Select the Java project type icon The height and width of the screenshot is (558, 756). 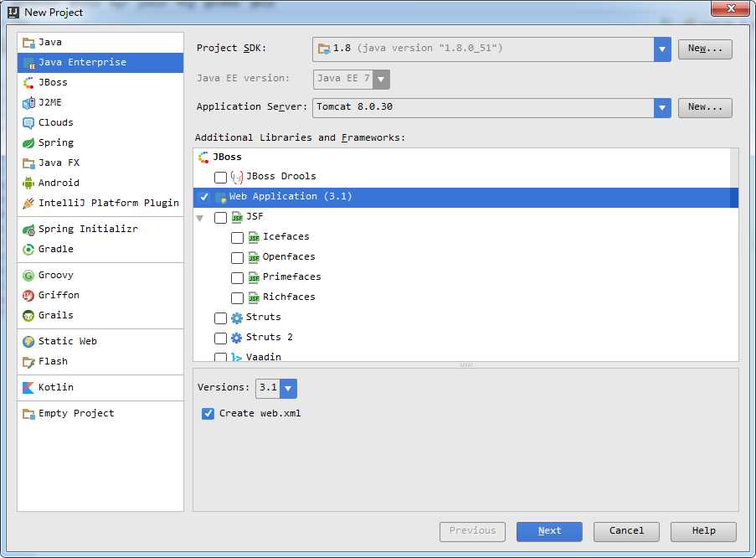[28, 43]
